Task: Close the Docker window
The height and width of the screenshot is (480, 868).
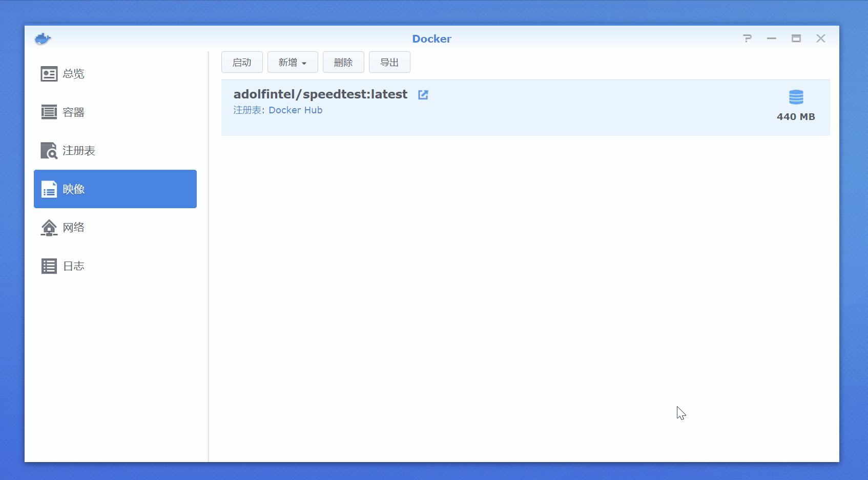Action: click(x=821, y=38)
